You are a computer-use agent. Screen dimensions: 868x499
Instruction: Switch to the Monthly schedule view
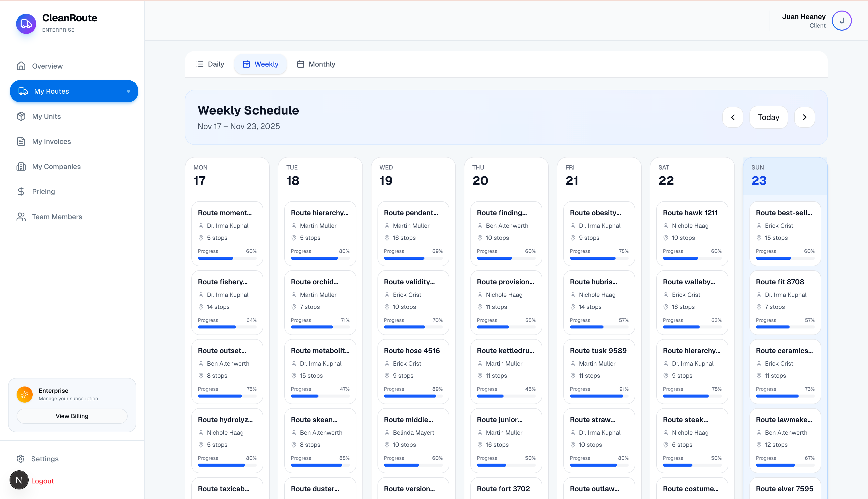click(x=316, y=64)
